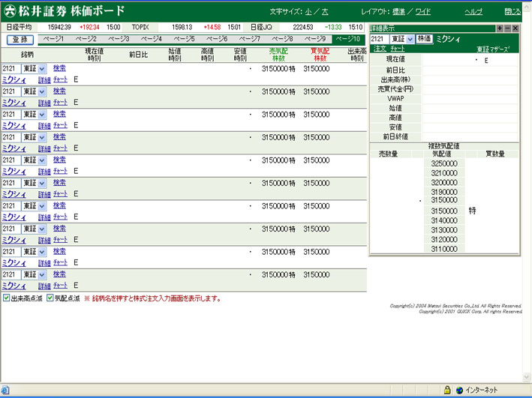Set text size to 小 (small)
The image size is (532, 398).
[x=308, y=12]
